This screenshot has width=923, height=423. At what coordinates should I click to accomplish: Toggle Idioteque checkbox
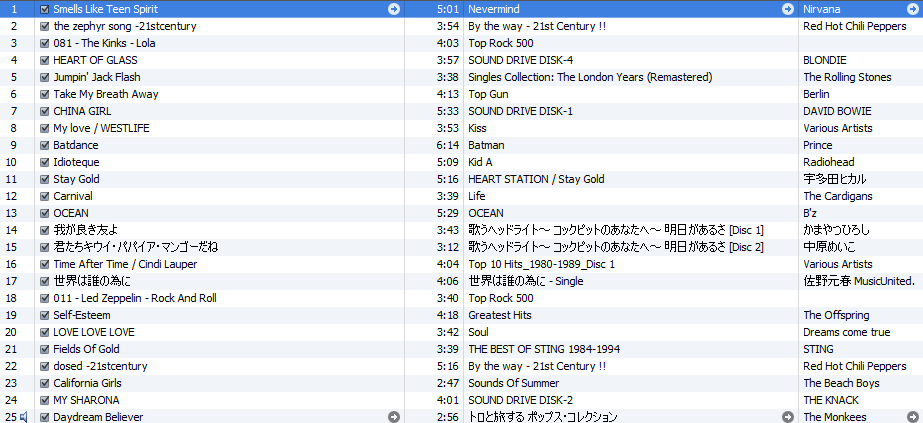point(45,162)
